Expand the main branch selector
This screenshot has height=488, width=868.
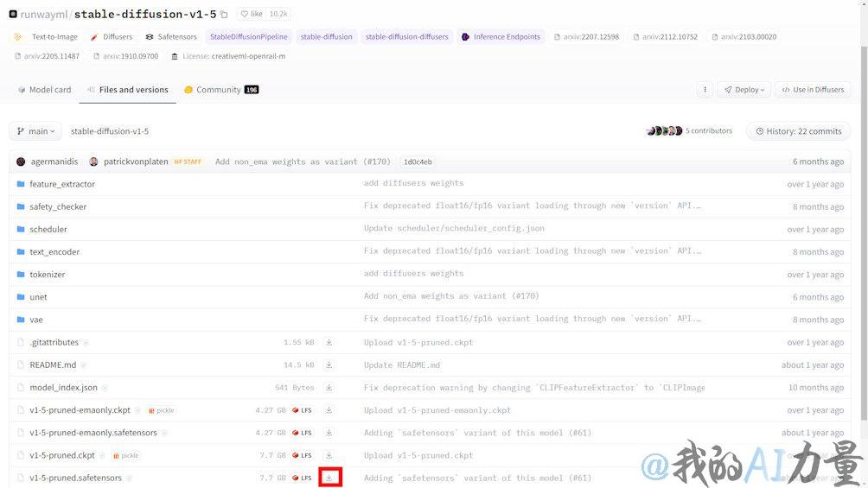click(35, 131)
